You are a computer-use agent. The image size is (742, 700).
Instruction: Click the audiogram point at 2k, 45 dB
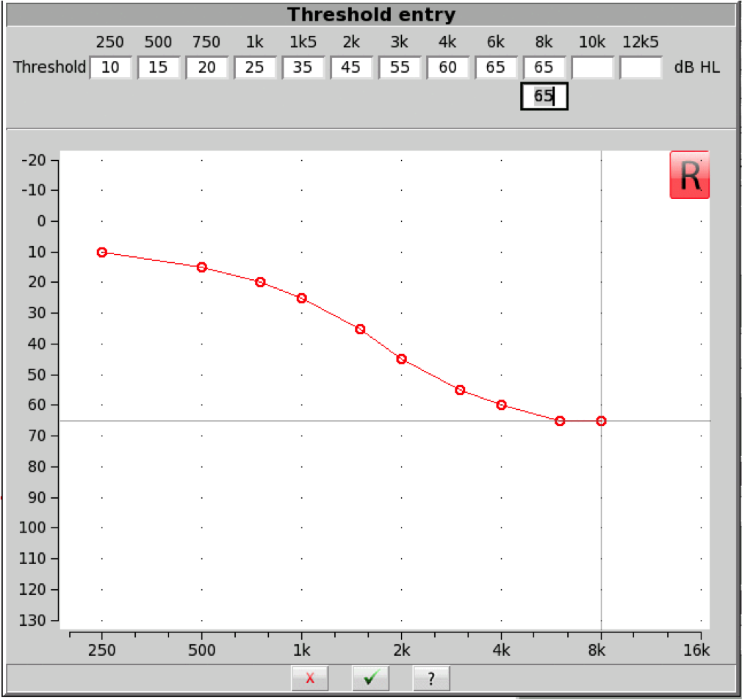[x=401, y=359]
